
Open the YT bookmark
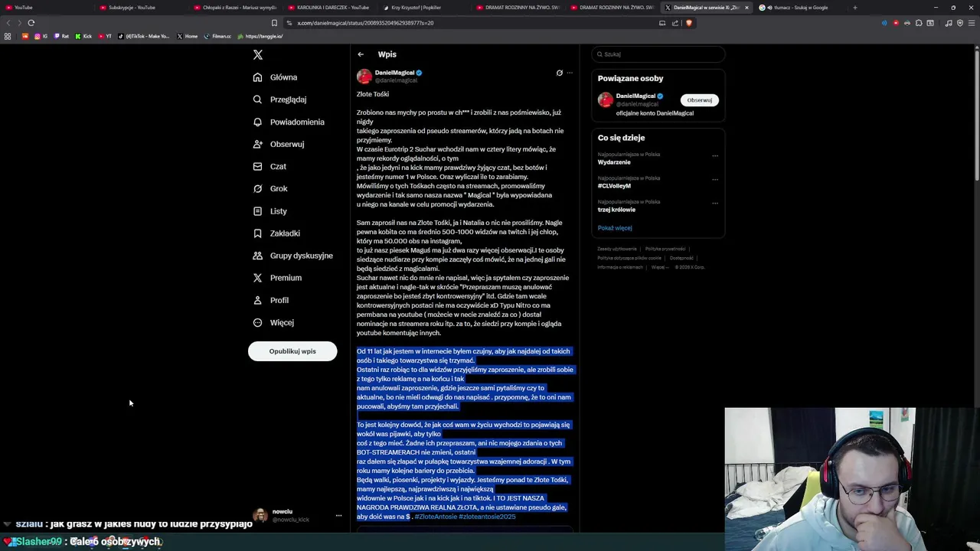coord(105,36)
